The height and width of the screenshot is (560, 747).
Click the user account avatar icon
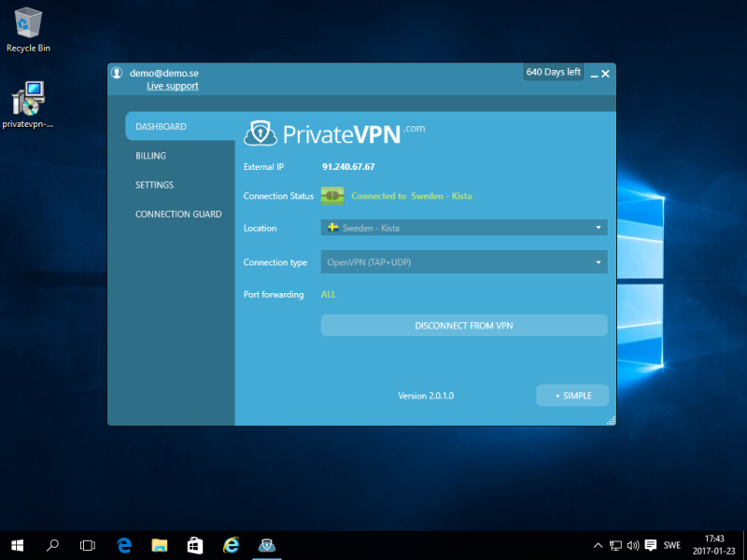117,73
